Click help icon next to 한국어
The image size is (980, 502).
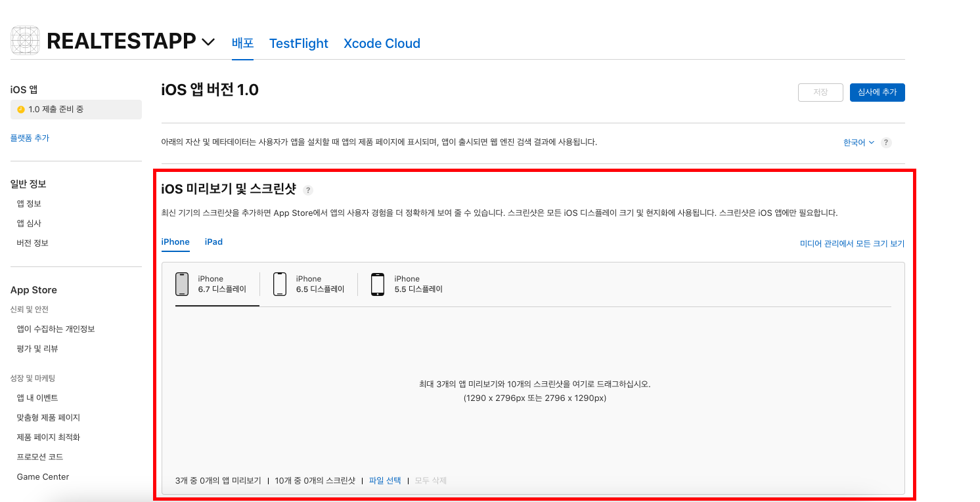[x=886, y=142]
